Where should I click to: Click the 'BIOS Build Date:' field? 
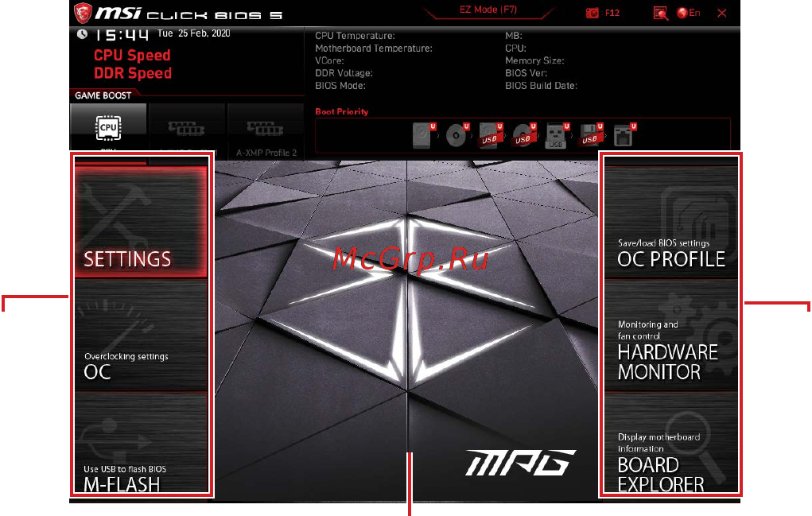point(541,85)
